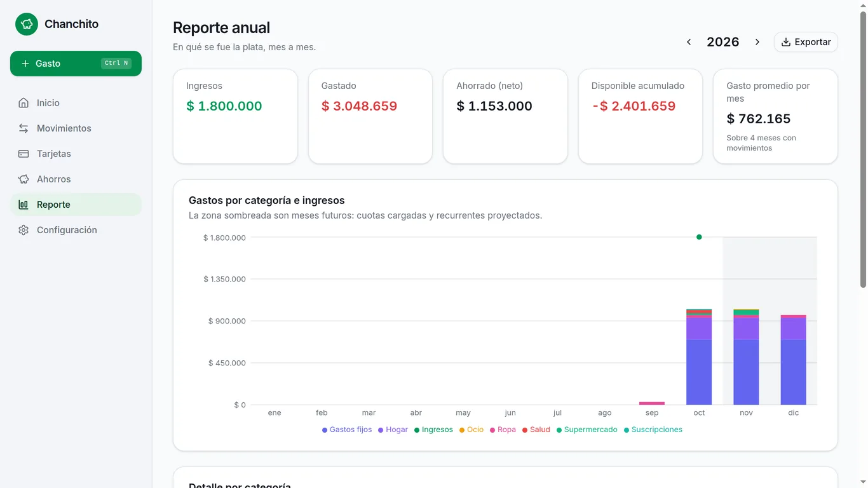This screenshot has width=868, height=488.
Task: Click the Chanchito piggy bank logo
Action: (x=27, y=24)
